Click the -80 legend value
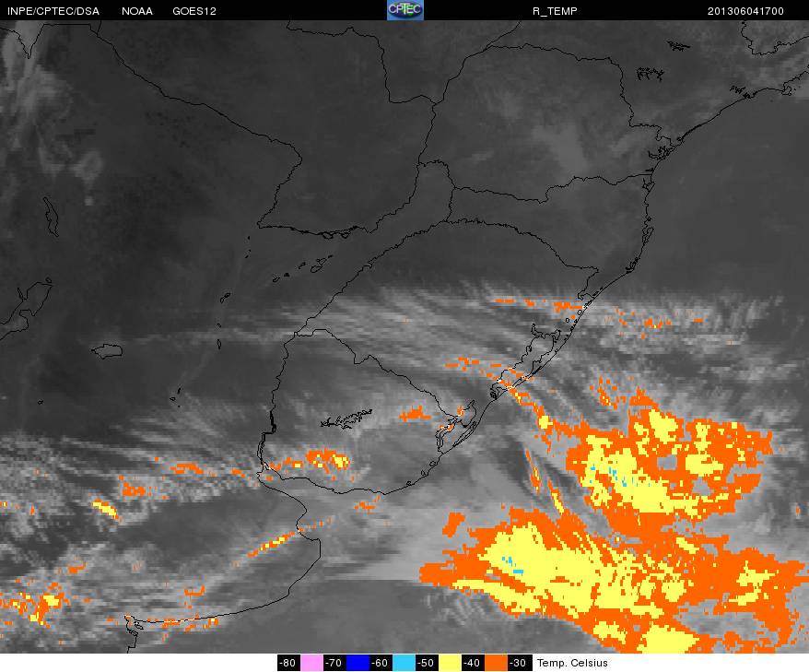Viewport: 809px width, 672px height. (288, 663)
